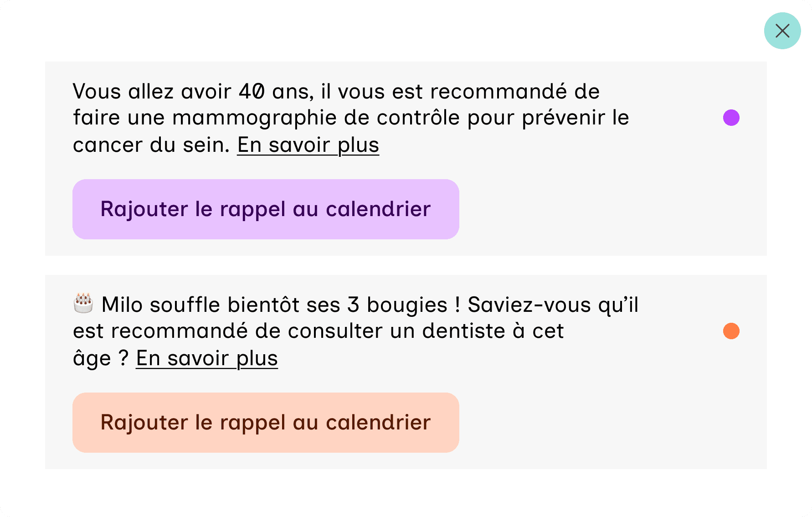
Task: Click the purple "Rajouter le rappel au calendrier" button
Action: [x=265, y=209]
